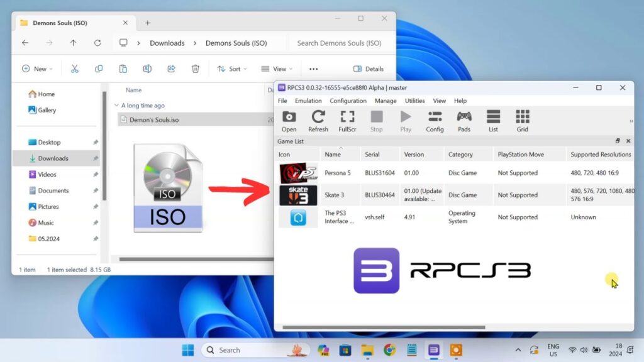
Task: Click the Search Demons Souls (ISO) field
Action: 340,43
